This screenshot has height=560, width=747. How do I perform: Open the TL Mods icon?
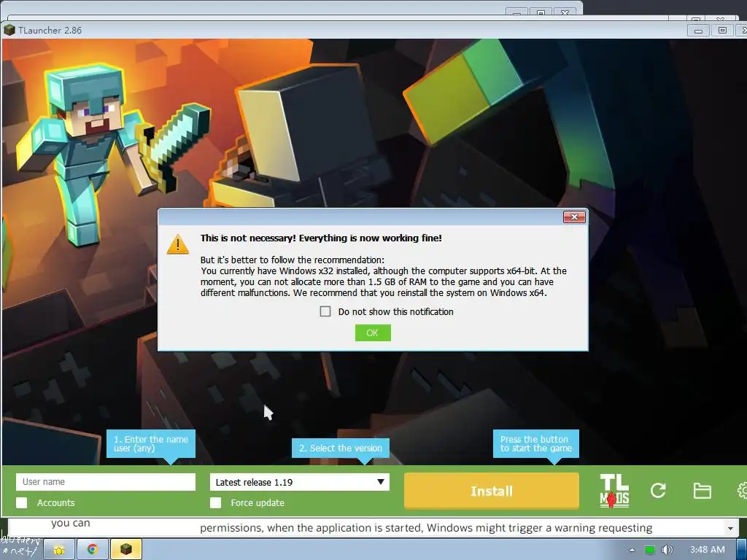614,491
